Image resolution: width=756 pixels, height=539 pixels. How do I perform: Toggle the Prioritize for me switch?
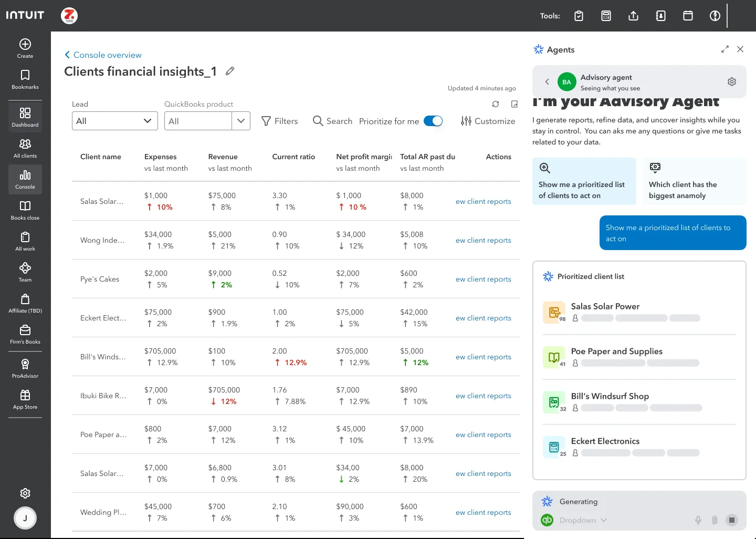click(x=433, y=121)
